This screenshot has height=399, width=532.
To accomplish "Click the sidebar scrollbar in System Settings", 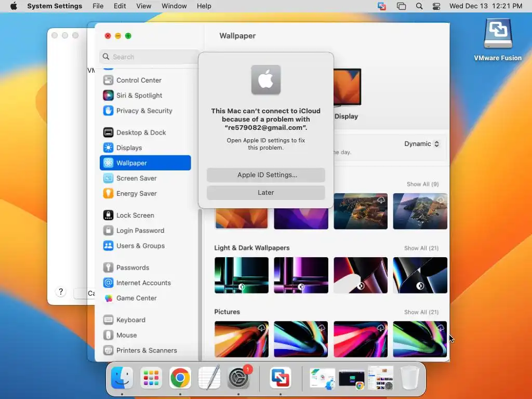I will [x=200, y=285].
